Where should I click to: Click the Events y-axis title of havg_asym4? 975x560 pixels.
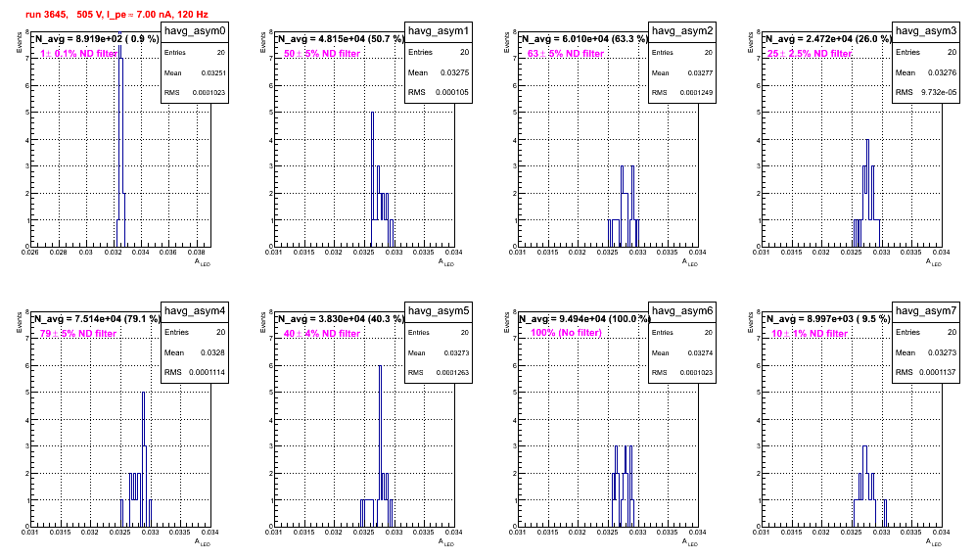[19, 322]
